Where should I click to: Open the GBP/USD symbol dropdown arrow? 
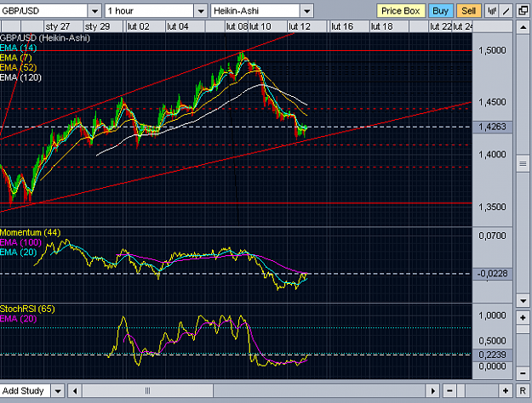[94, 11]
